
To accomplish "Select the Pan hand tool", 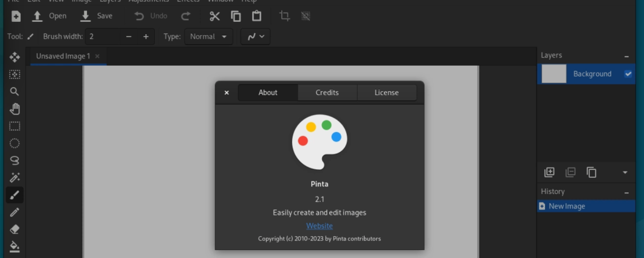I will (x=15, y=109).
